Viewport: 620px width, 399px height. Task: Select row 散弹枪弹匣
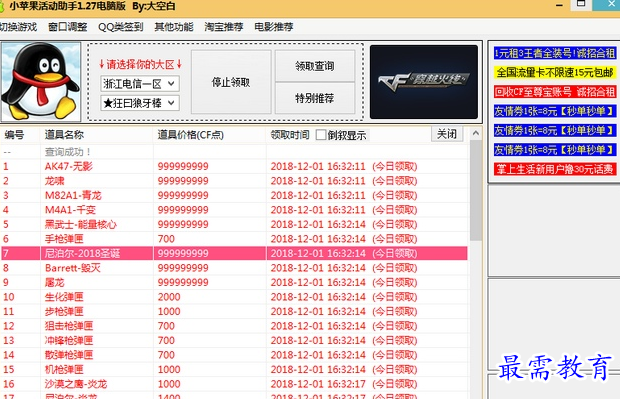234,355
